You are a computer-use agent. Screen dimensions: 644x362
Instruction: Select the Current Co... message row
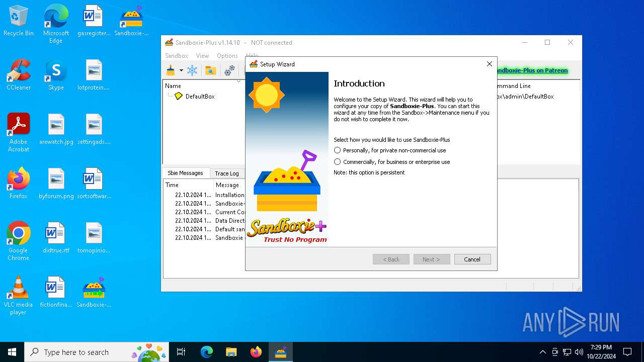204,212
